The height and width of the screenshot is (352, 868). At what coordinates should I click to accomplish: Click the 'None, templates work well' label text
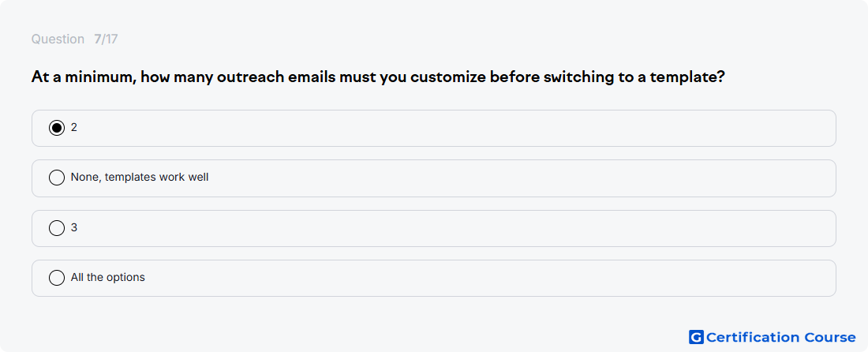(x=140, y=178)
